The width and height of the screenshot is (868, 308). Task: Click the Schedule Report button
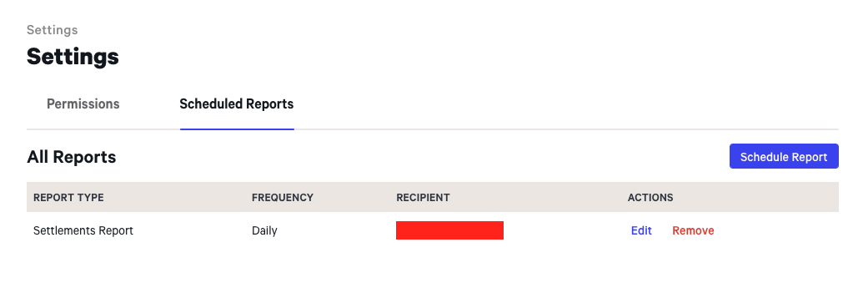point(783,157)
